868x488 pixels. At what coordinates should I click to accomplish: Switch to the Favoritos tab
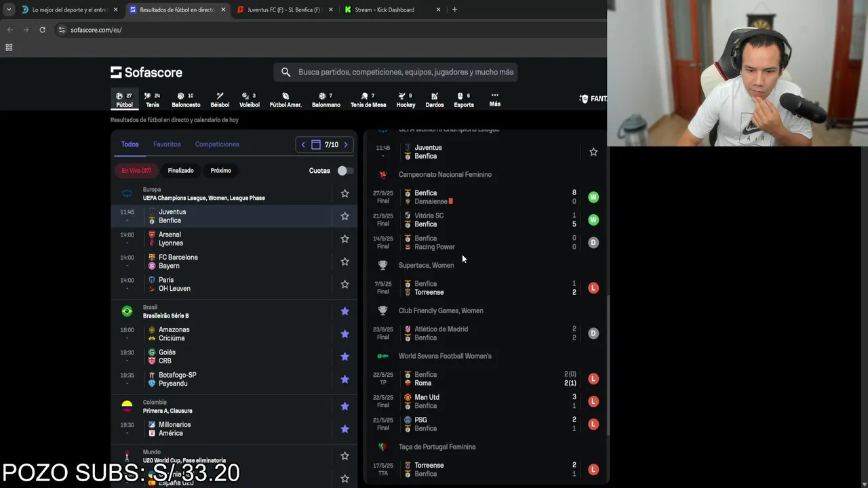167,144
